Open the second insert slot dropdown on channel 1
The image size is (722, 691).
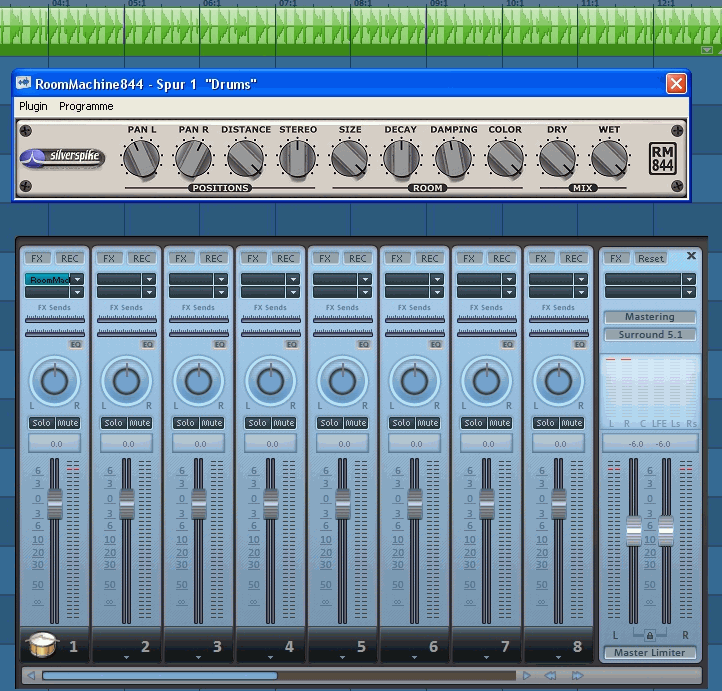(x=77, y=292)
